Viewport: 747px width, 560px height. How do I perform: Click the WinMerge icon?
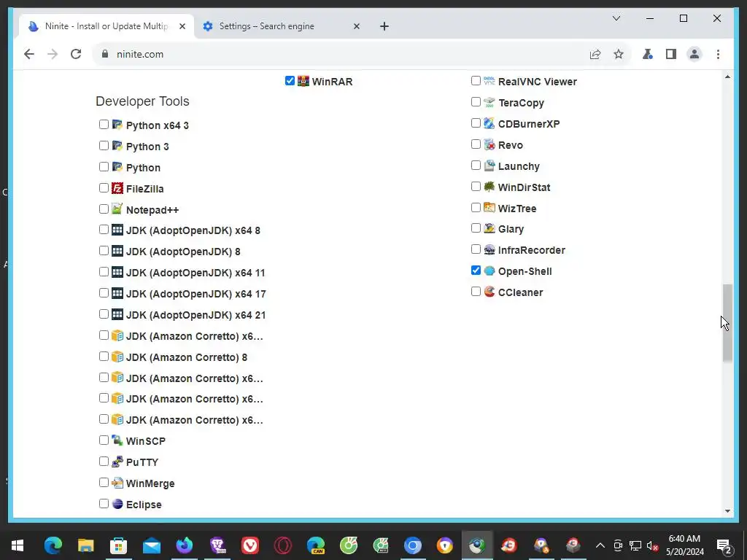pos(117,483)
